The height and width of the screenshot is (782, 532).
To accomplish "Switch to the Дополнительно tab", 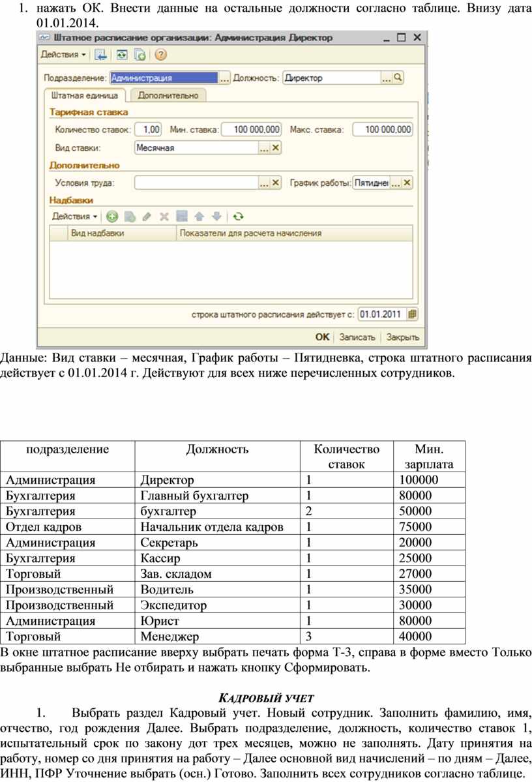I will [x=168, y=95].
